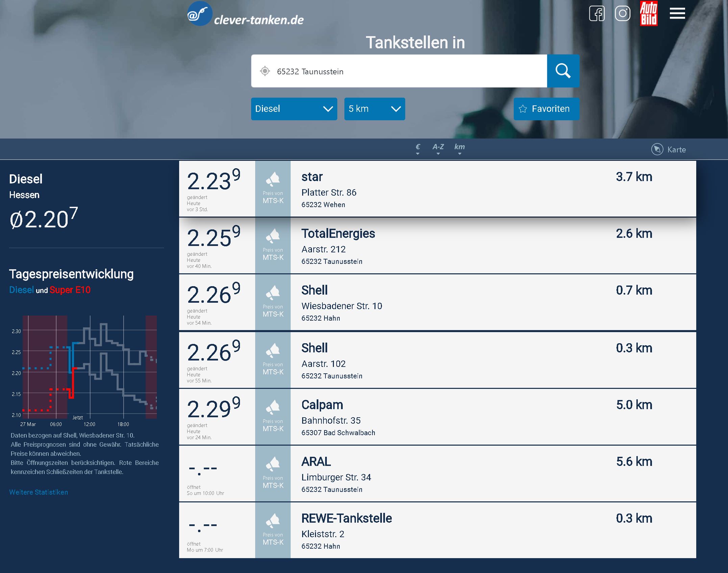Click address Platter Str. 86

tap(329, 193)
